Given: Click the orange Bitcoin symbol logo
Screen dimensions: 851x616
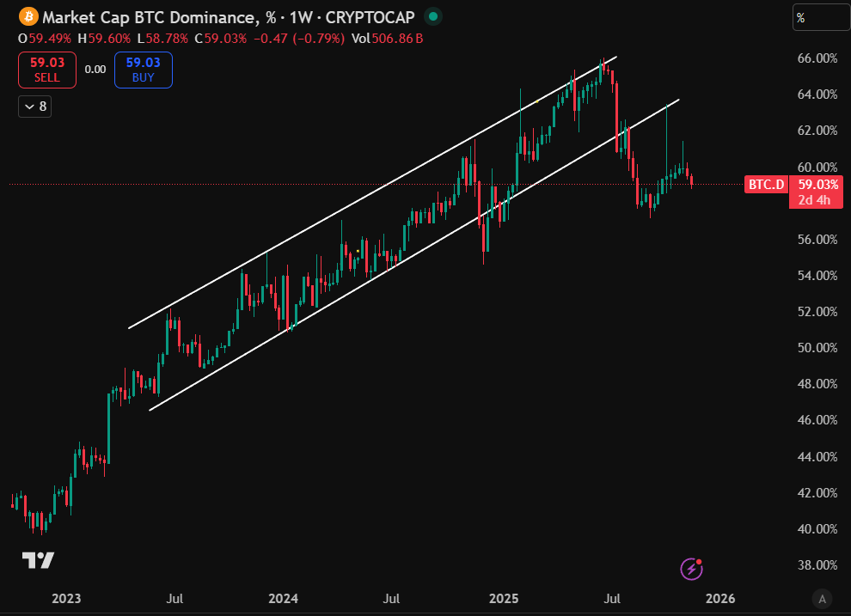Looking at the screenshot, I should pos(28,17).
